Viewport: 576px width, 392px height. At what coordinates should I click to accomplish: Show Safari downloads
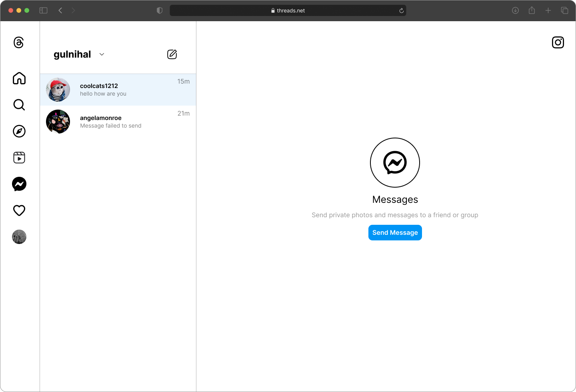pyautogui.click(x=516, y=10)
